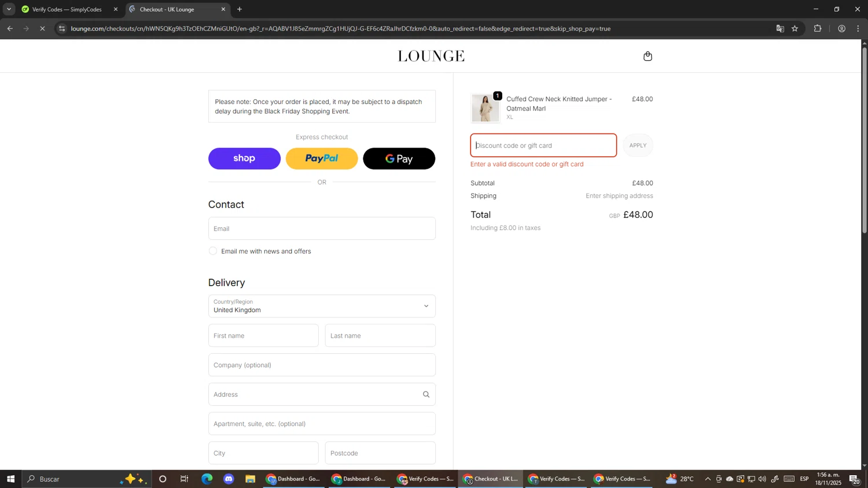Viewport: 868px width, 488px height.
Task: Bookmark this page with star icon
Action: tap(795, 28)
